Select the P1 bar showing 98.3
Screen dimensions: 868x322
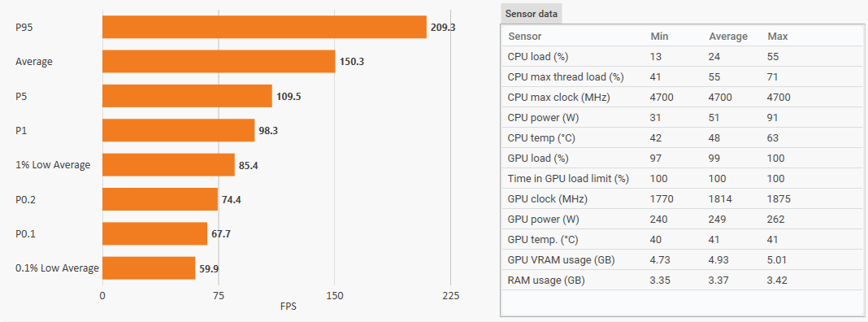pos(178,129)
